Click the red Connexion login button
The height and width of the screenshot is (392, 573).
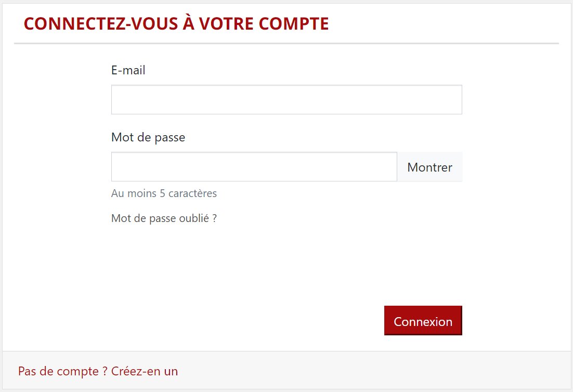tap(423, 320)
